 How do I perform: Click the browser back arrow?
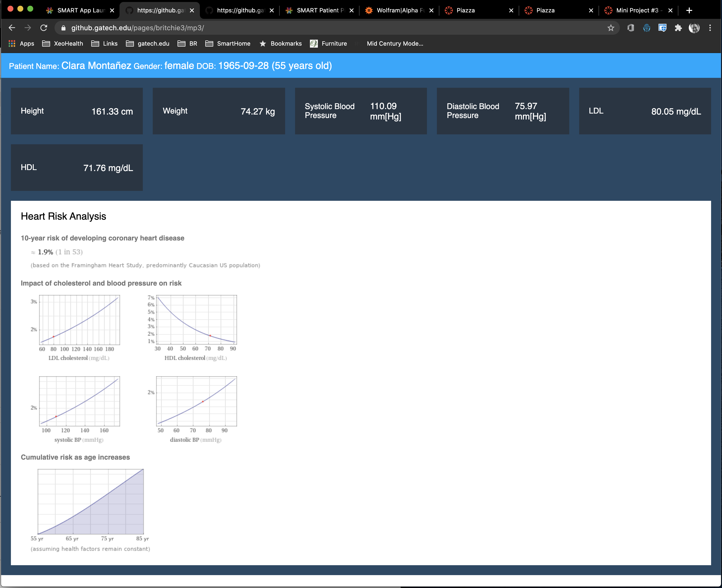(12, 28)
